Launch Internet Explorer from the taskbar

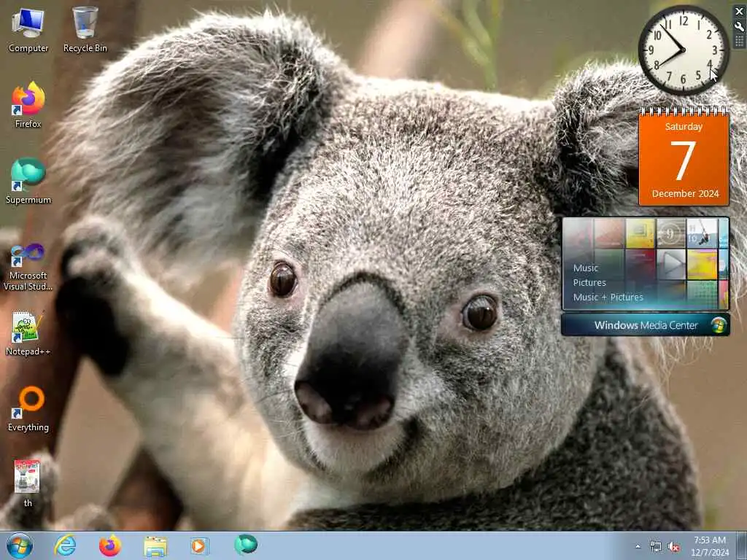click(x=65, y=545)
